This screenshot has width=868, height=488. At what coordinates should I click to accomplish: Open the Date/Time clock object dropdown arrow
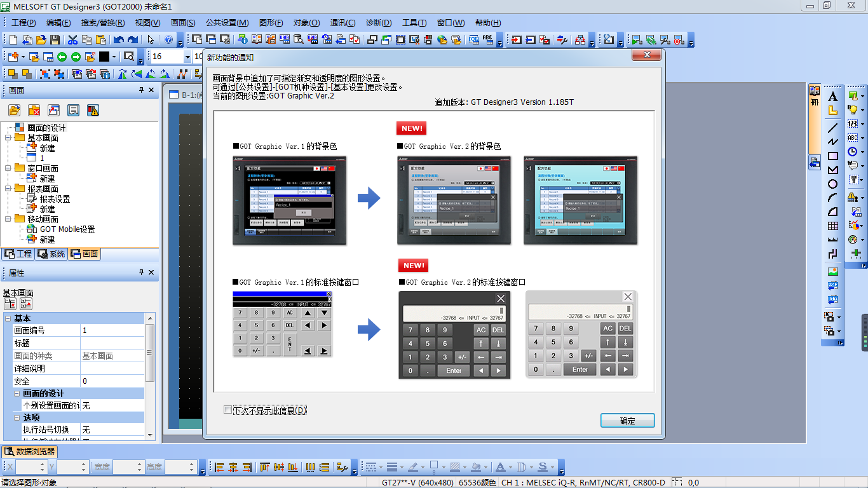click(862, 152)
